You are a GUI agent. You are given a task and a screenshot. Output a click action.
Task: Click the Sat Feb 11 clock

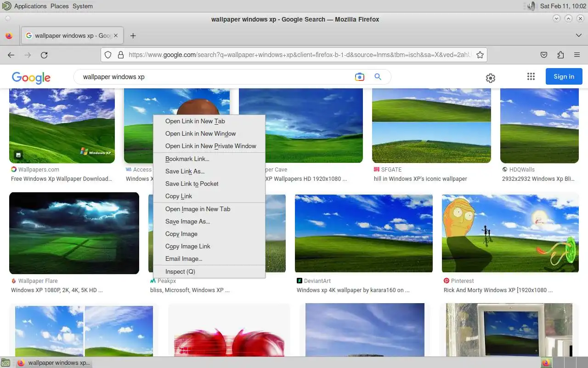click(x=563, y=6)
